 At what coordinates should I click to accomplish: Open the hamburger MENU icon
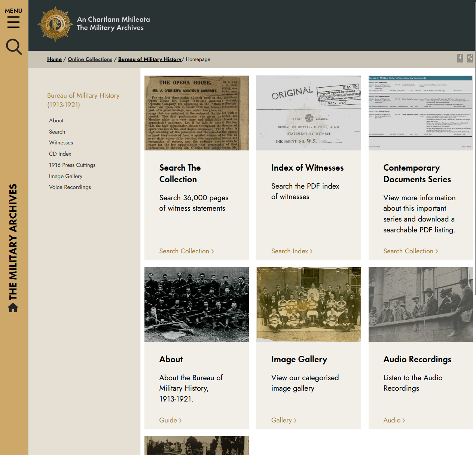click(13, 22)
